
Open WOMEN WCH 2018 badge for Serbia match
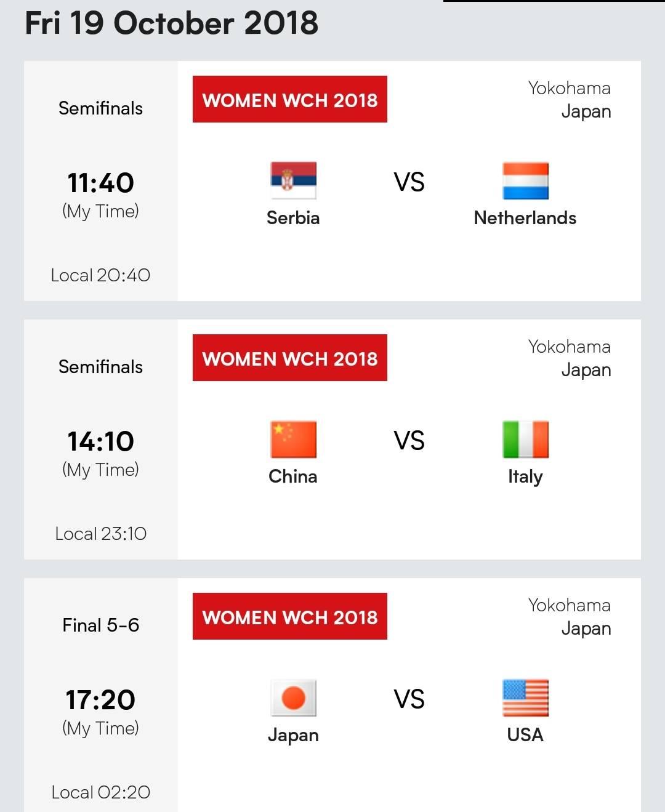pos(289,100)
